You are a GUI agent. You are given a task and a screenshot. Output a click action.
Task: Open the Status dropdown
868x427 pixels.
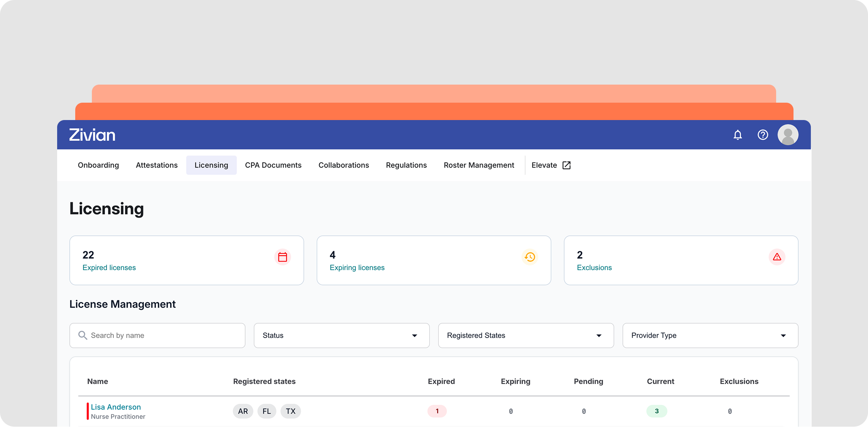pos(341,336)
